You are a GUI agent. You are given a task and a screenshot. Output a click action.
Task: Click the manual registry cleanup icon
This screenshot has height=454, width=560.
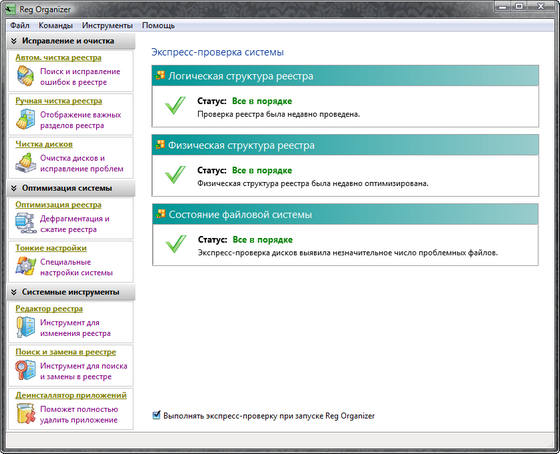click(25, 119)
